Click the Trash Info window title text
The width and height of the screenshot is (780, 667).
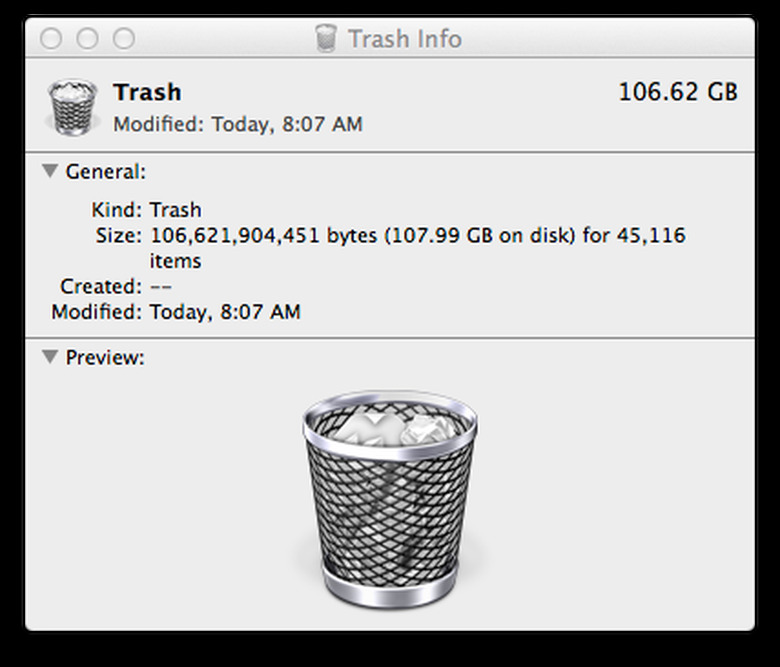click(404, 39)
